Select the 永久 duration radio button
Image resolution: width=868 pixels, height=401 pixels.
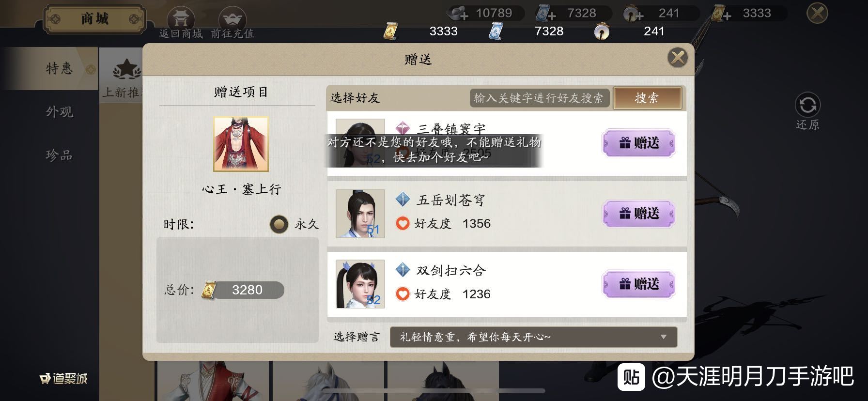279,224
